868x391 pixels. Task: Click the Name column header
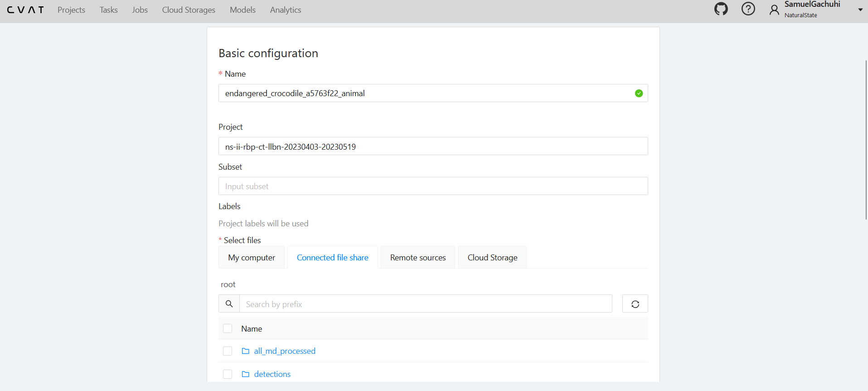[252, 329]
